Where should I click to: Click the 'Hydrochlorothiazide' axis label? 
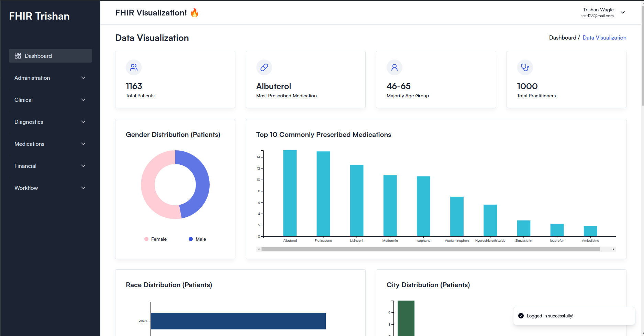[x=490, y=241]
